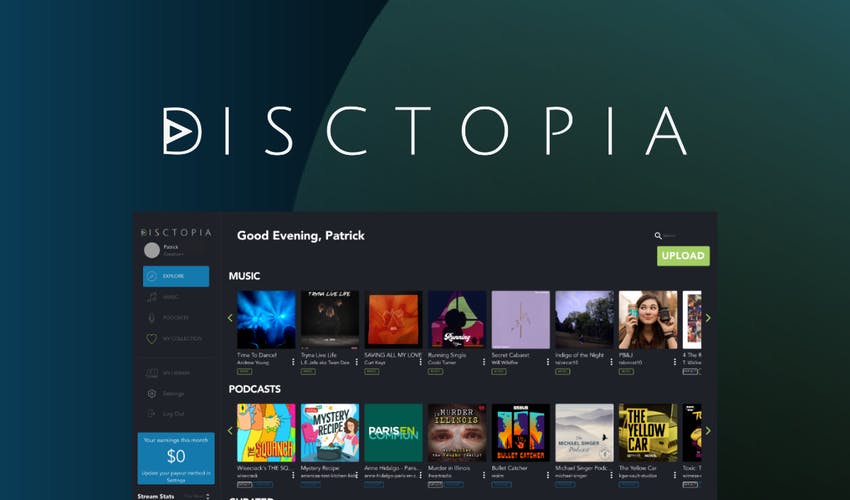
Task: Click Patrick's profile avatar circle
Action: [152, 250]
